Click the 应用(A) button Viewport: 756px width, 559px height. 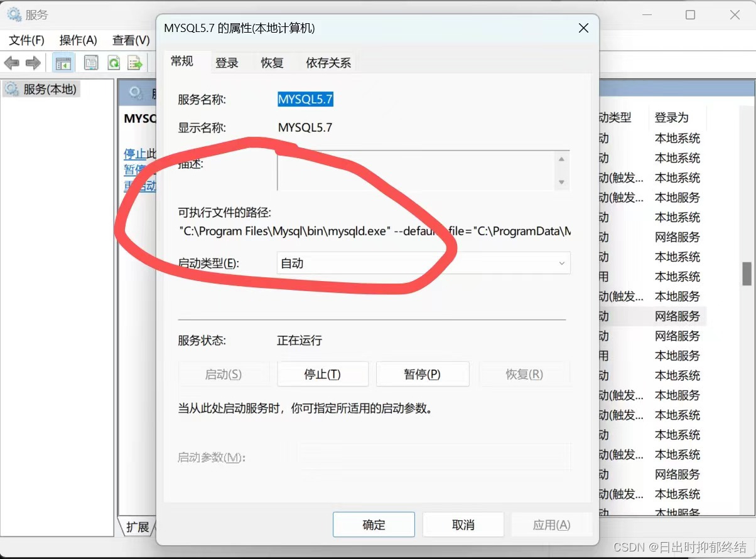(x=551, y=524)
